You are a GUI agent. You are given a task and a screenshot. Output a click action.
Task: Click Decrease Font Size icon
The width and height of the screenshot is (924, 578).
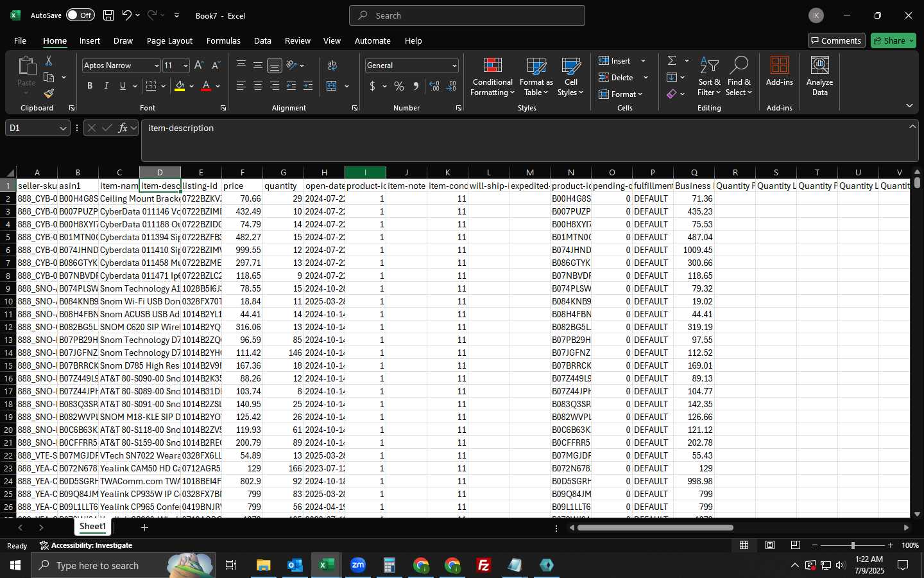pos(216,66)
